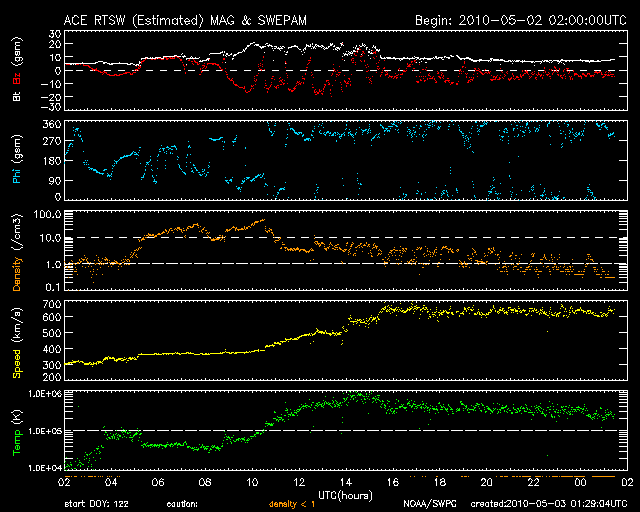Click the '10.0' tick on Density axis
The width and height of the screenshot is (640, 512).
point(50,238)
